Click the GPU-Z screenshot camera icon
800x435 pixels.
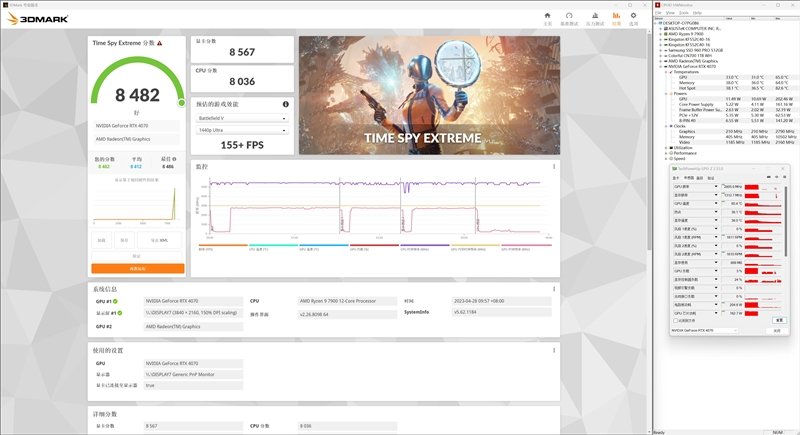[x=768, y=177]
